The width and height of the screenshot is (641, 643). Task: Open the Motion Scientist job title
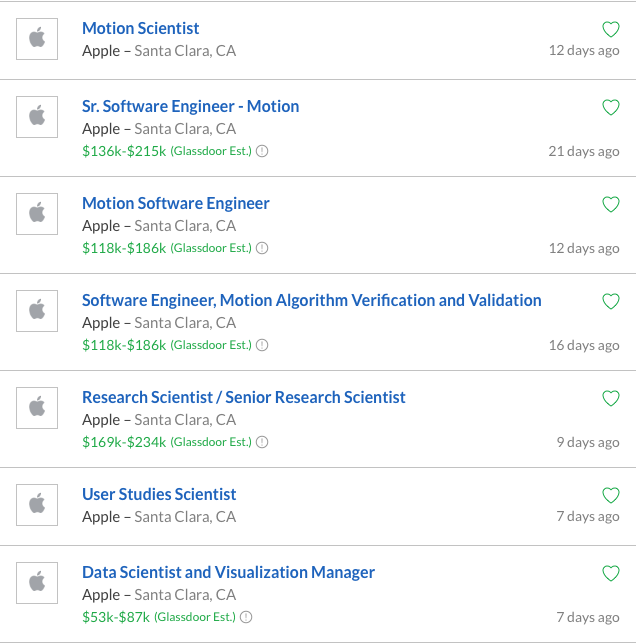click(x=140, y=29)
